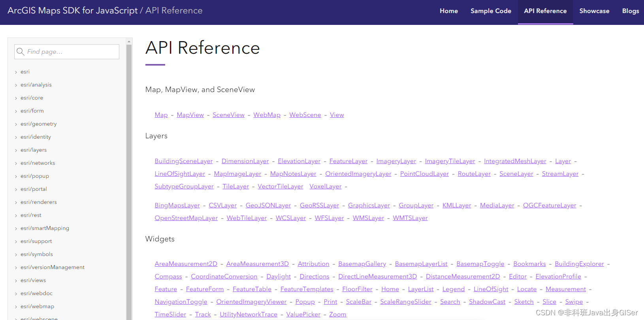
Task: Open the PointCloudLayer link
Action: (424, 174)
